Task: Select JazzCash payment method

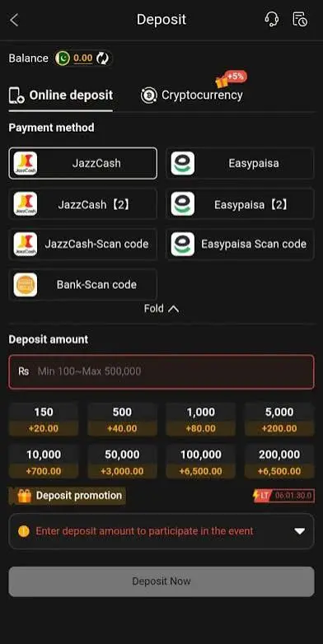Action: pos(83,163)
